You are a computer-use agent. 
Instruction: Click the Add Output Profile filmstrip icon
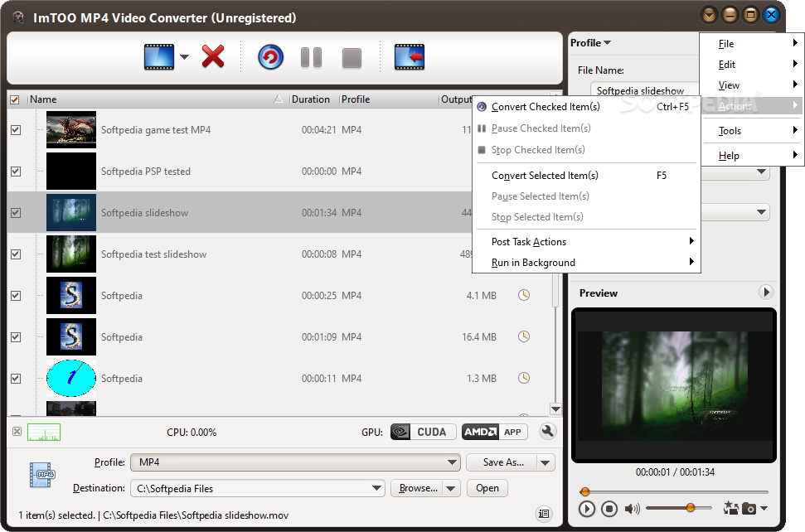(410, 57)
